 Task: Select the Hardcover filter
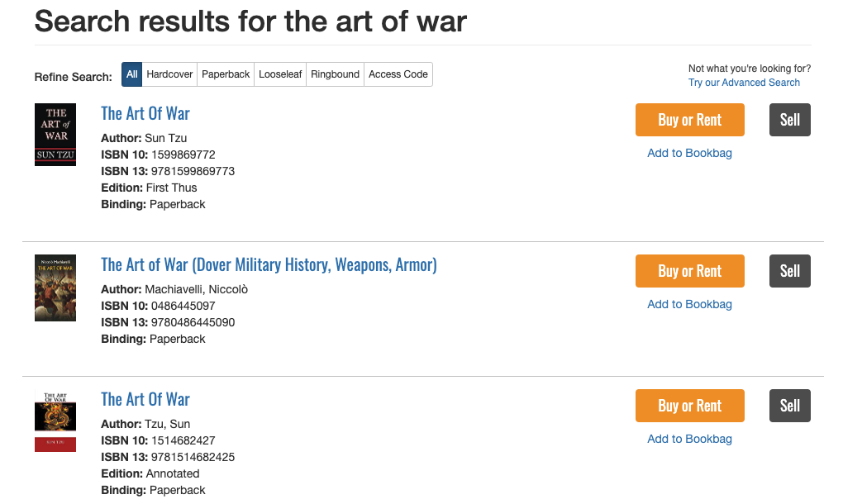coord(169,74)
